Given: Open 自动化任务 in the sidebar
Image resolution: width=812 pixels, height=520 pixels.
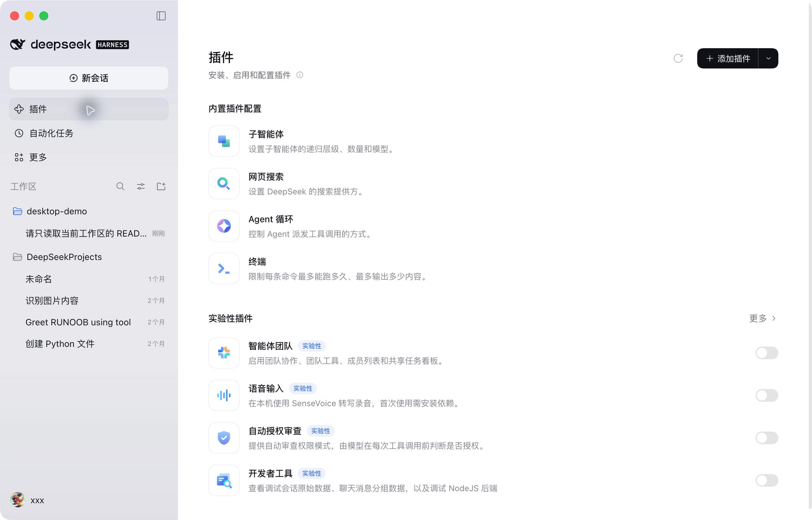Looking at the screenshot, I should [x=89, y=133].
